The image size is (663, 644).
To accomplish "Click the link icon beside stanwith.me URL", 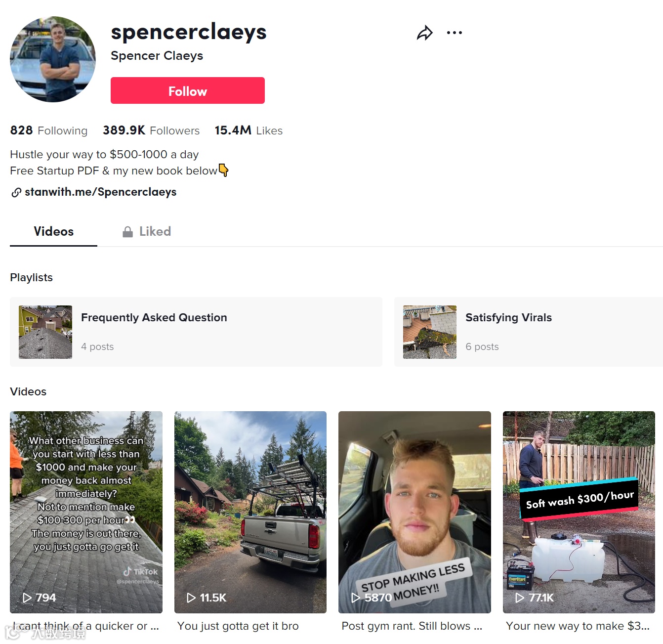I will coord(16,192).
